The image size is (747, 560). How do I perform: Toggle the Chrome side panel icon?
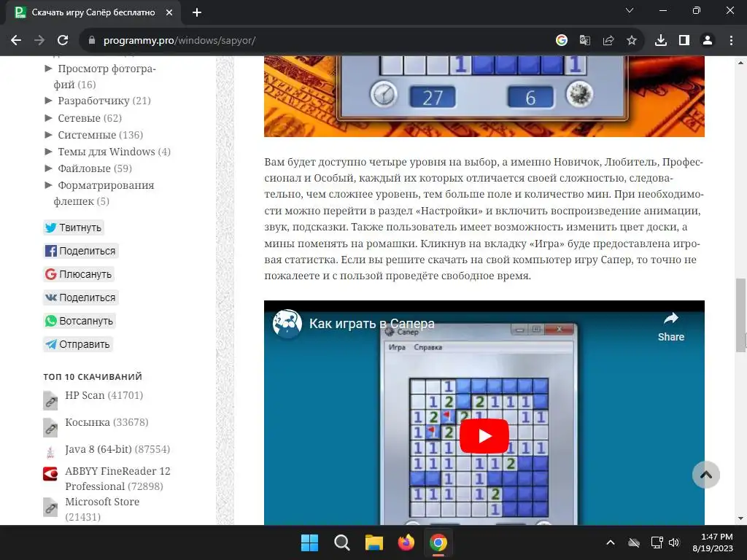(x=684, y=41)
